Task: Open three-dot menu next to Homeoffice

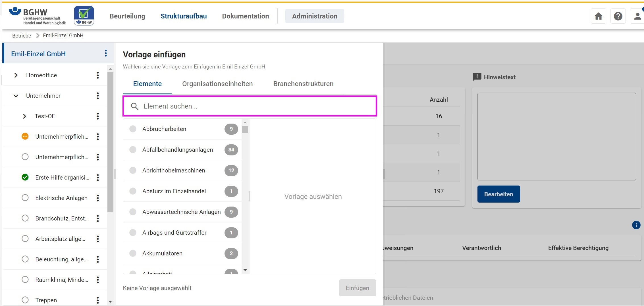Action: [x=98, y=75]
